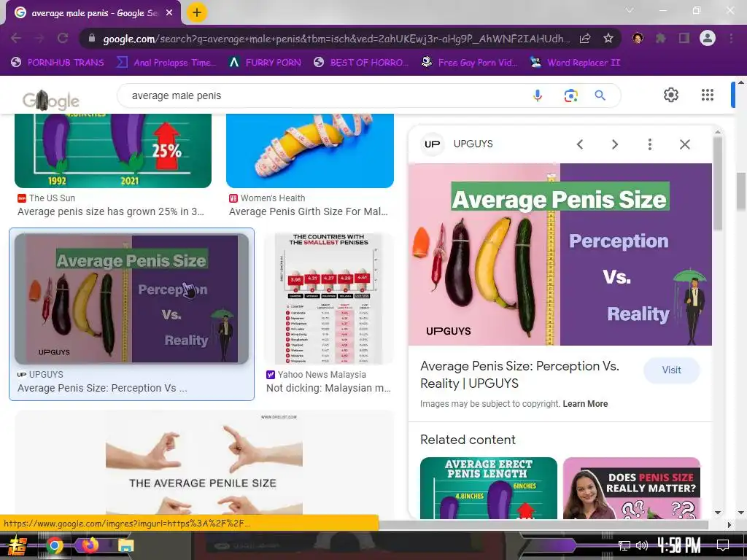The width and height of the screenshot is (747, 560).
Task: Open the BEST OF HORRO... bookmark
Action: point(361,63)
